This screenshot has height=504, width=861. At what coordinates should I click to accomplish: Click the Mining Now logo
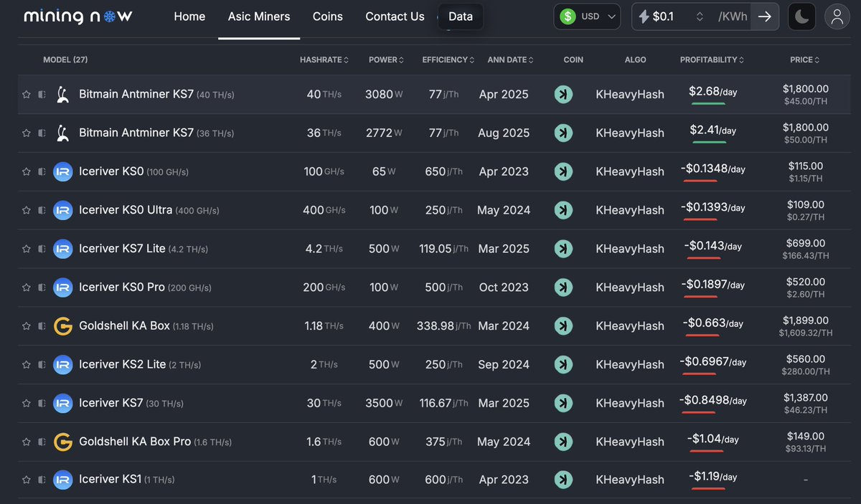pyautogui.click(x=78, y=16)
